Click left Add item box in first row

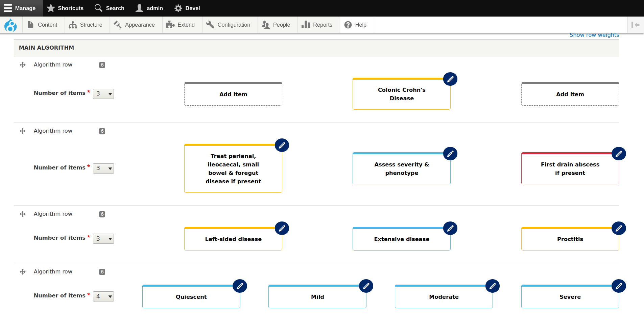pyautogui.click(x=233, y=94)
